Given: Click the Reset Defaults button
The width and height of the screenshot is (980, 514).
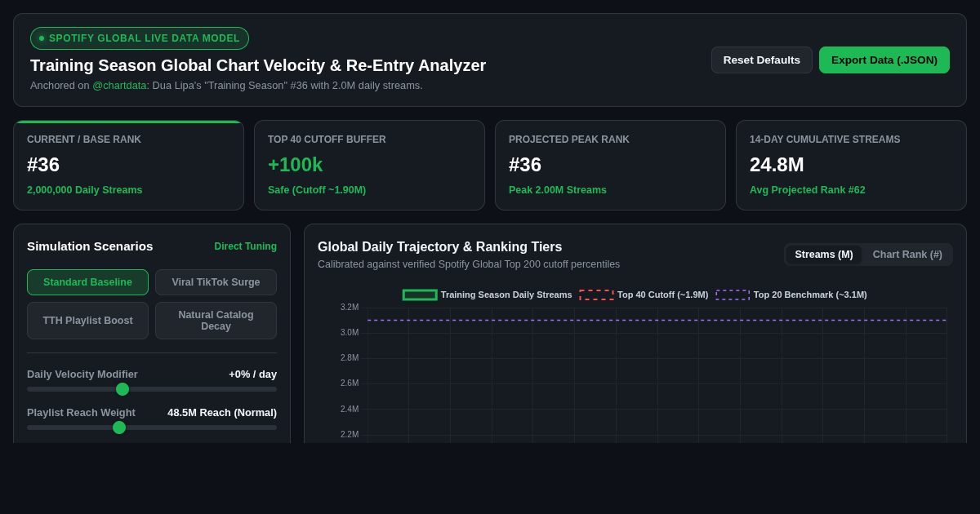Looking at the screenshot, I should point(761,60).
